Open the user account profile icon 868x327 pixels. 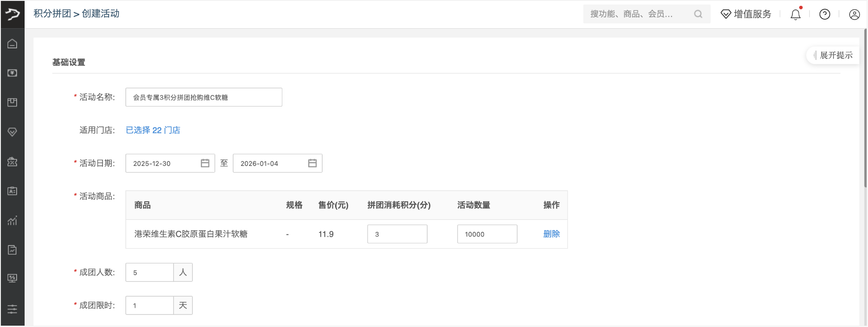click(x=854, y=14)
